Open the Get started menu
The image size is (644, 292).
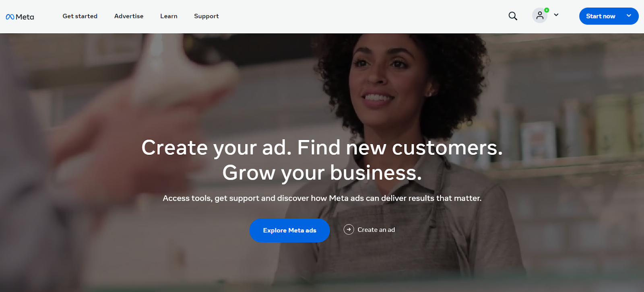(x=80, y=16)
